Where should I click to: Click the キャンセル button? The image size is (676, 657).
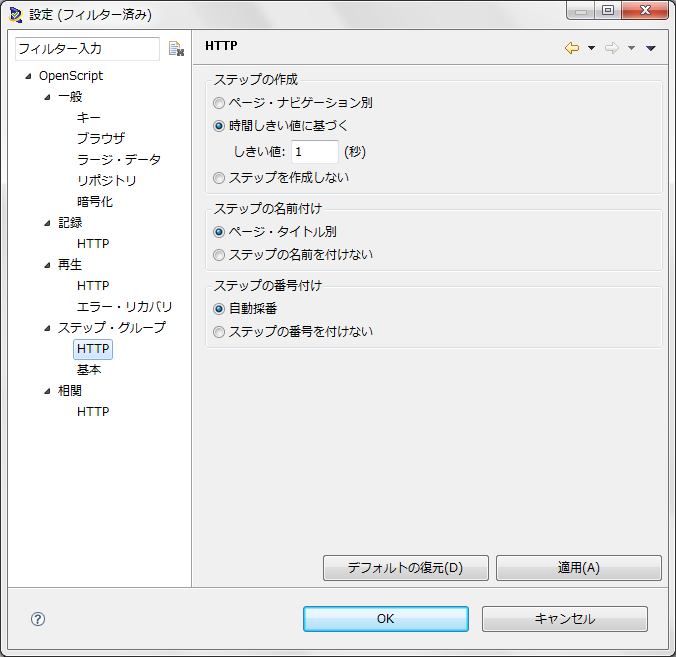point(565,619)
